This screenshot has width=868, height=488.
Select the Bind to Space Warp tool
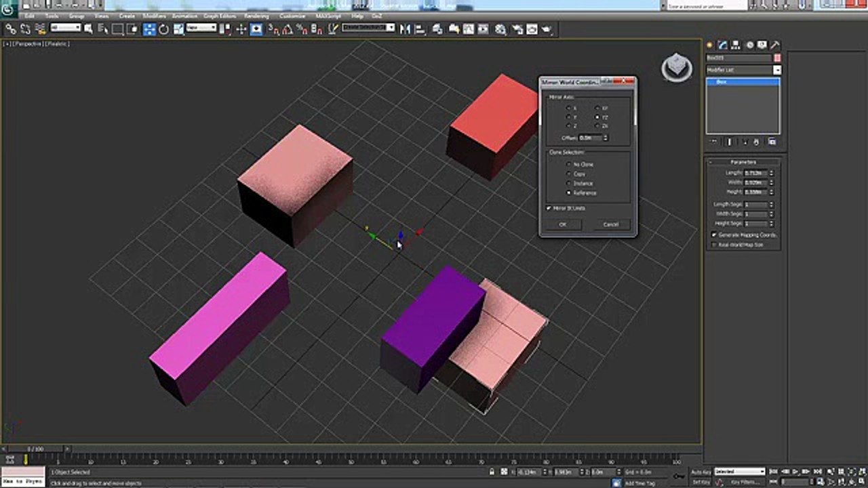(x=41, y=29)
